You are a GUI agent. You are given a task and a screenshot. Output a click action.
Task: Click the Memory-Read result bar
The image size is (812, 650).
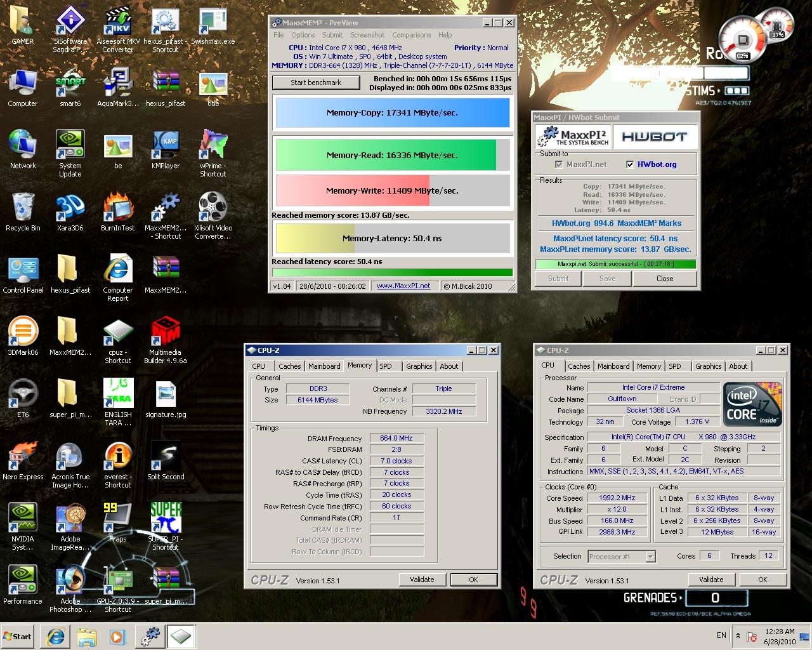392,155
